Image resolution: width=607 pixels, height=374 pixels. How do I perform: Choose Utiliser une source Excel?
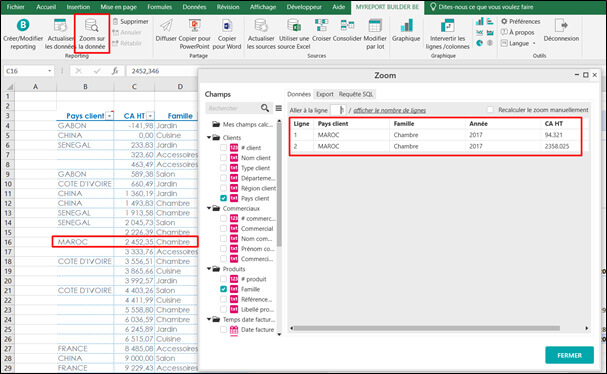[x=294, y=34]
